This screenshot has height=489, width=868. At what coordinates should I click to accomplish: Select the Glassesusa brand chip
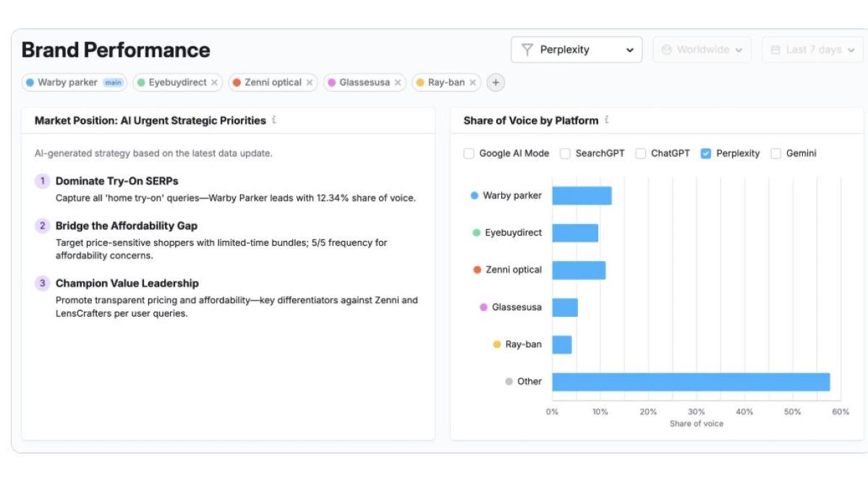click(x=365, y=82)
